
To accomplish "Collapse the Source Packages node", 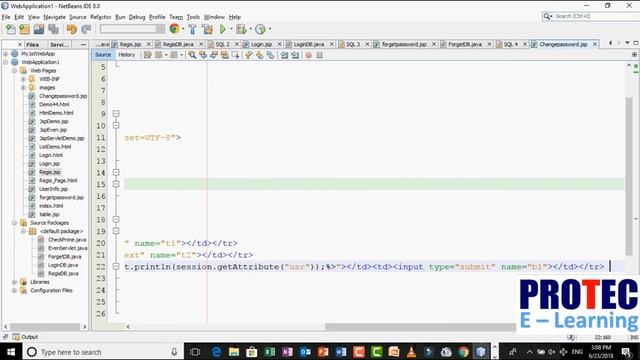I will (14, 222).
